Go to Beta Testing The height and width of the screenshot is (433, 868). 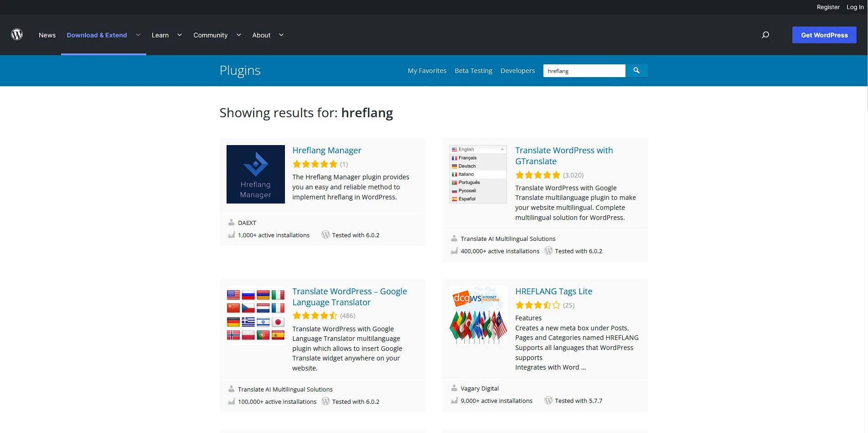(x=473, y=71)
